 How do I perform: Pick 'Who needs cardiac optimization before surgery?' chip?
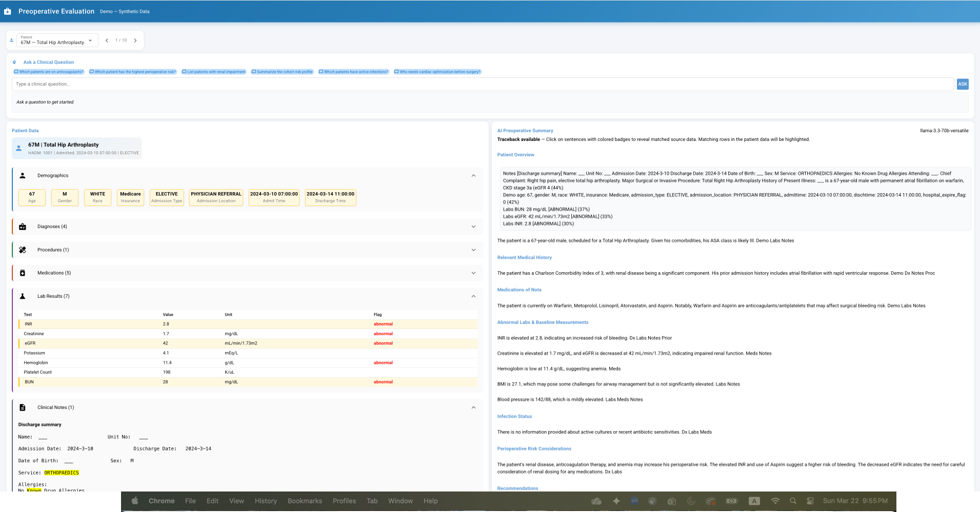(437, 72)
